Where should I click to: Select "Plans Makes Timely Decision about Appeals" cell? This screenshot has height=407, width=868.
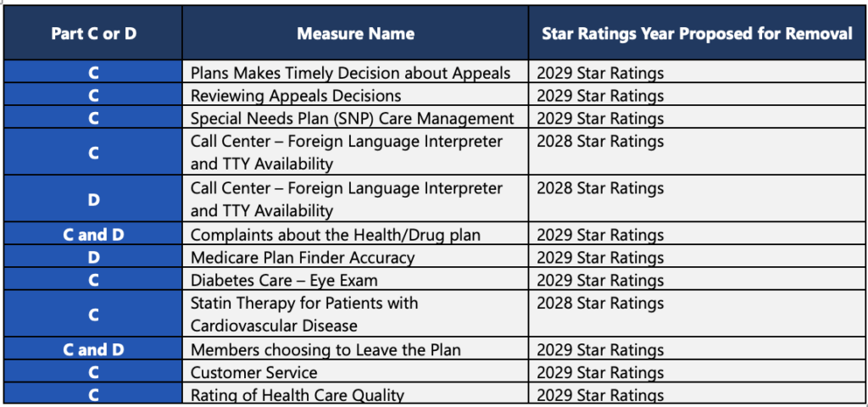pos(350,73)
